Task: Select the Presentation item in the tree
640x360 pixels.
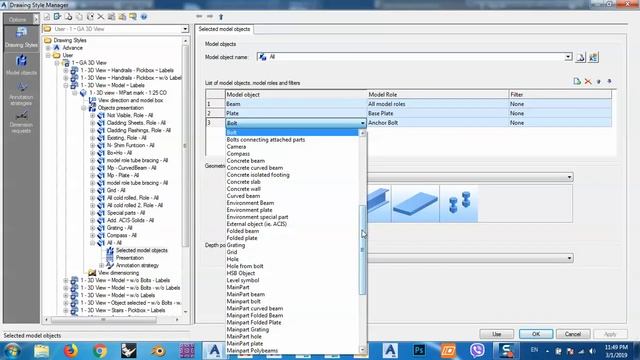Action: pos(129,258)
